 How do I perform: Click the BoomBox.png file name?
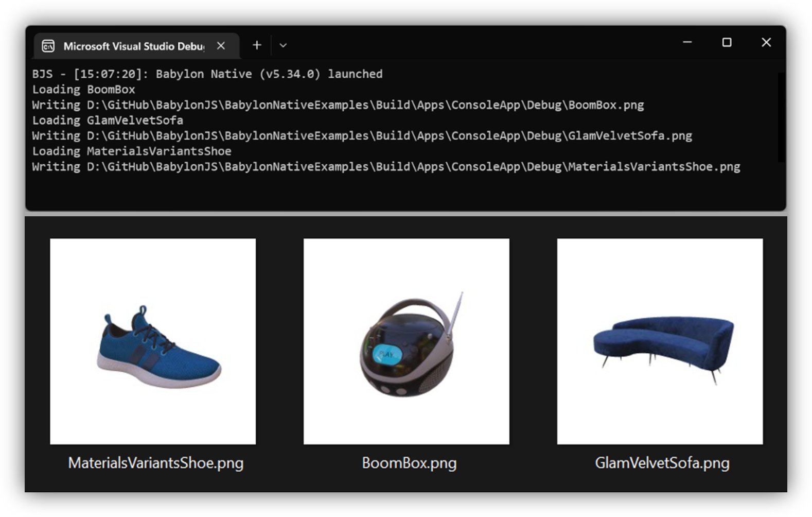(x=409, y=463)
